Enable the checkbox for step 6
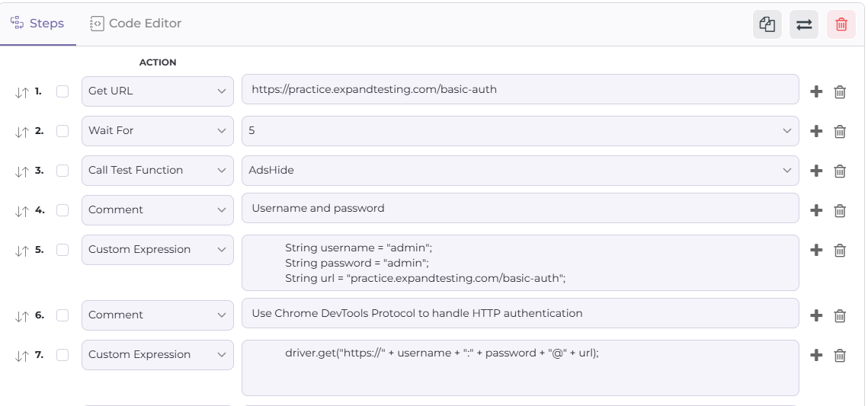Screen dimensions: 868x406 [x=62, y=315]
